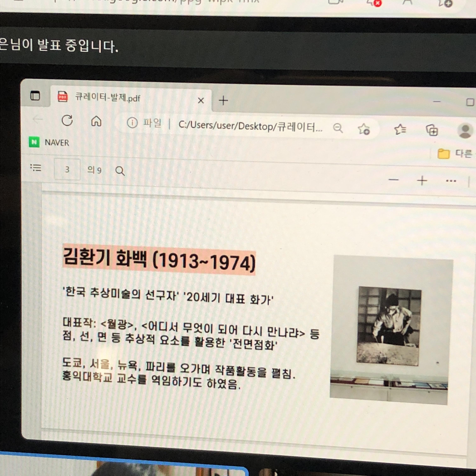Viewport: 476px width, 476px height.
Task: Click the page number field showing 3
Action: coord(67,170)
